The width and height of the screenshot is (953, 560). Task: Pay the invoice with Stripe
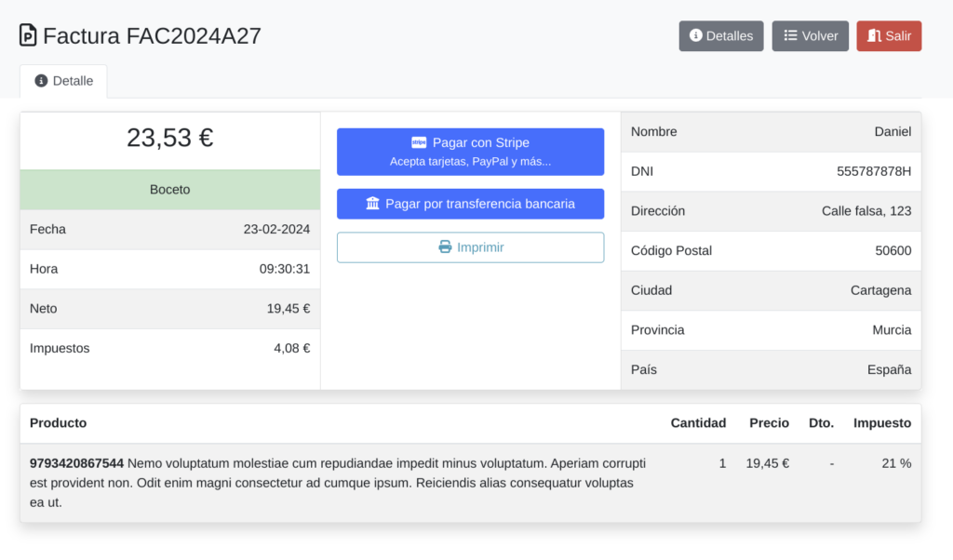coord(470,152)
